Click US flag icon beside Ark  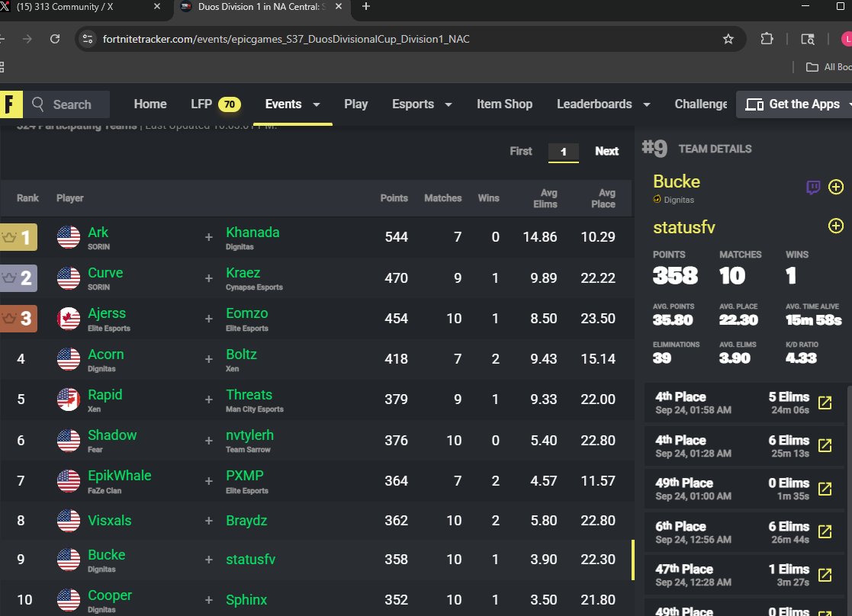point(69,237)
